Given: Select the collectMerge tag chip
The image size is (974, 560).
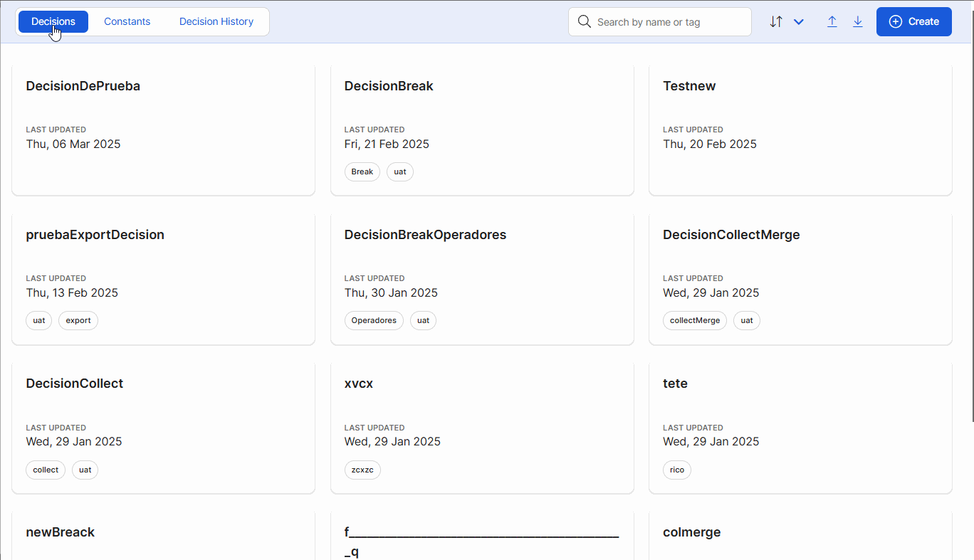Looking at the screenshot, I should [694, 321].
